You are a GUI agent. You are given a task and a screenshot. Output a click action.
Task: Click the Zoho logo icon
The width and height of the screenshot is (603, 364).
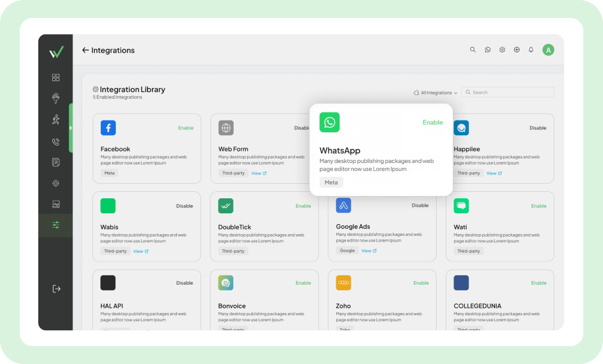(343, 282)
